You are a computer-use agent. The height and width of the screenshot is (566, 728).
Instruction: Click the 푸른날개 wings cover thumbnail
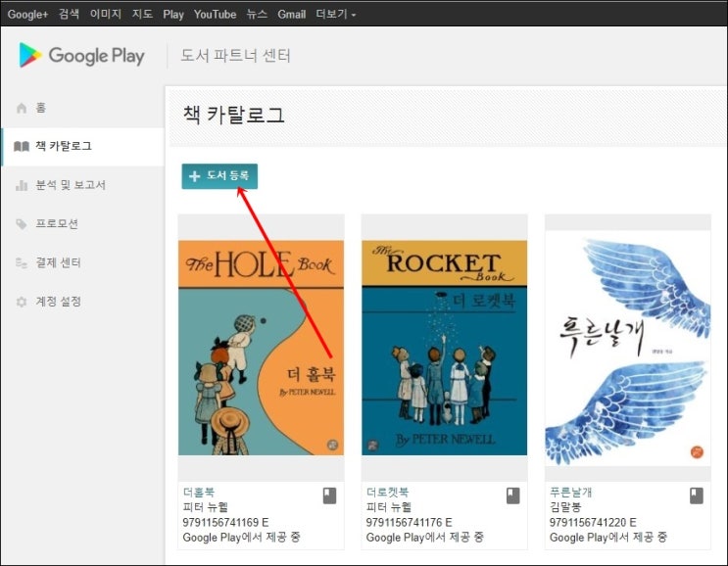[x=628, y=349]
